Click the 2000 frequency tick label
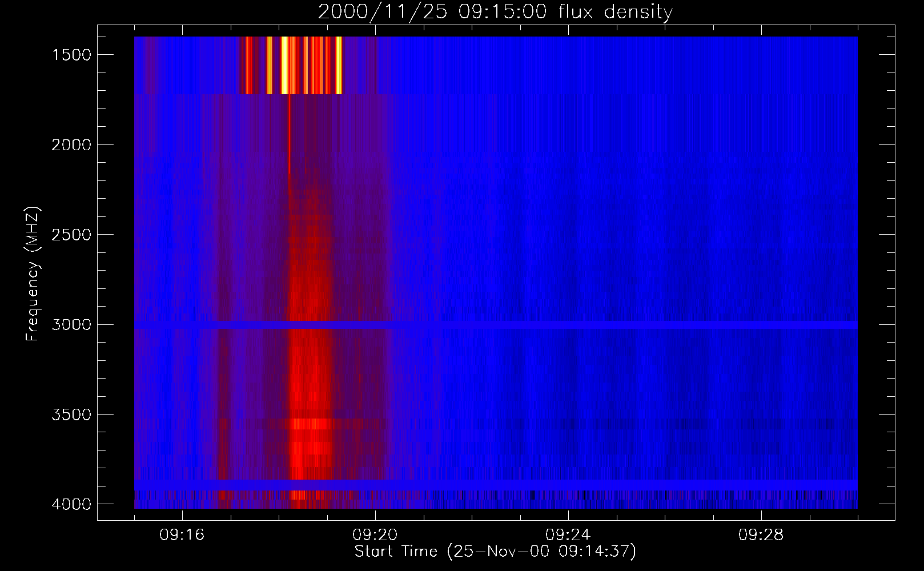The height and width of the screenshot is (571, 924). (x=71, y=145)
